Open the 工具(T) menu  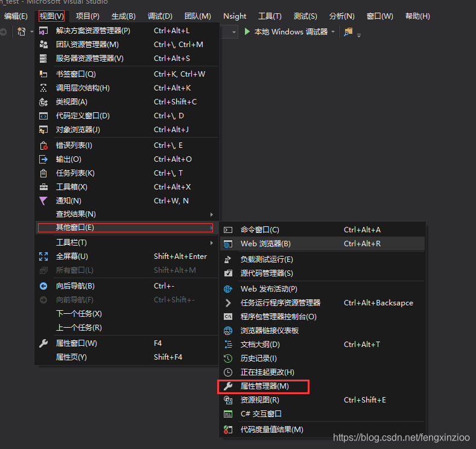point(270,16)
